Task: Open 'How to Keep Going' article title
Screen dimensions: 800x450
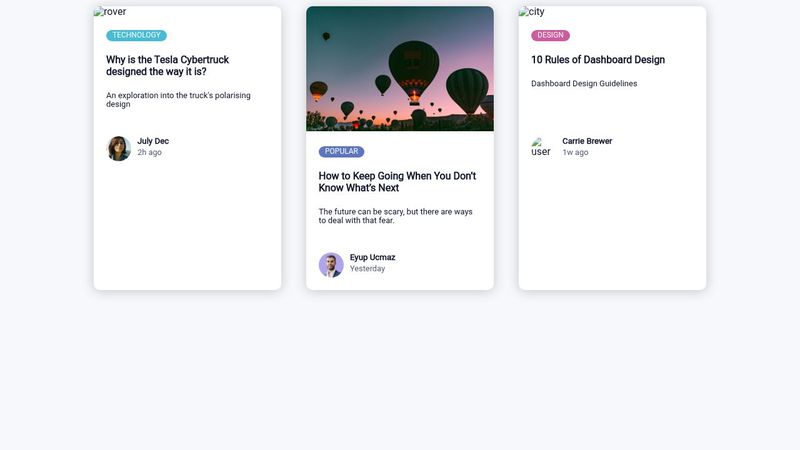Action: [x=397, y=182]
